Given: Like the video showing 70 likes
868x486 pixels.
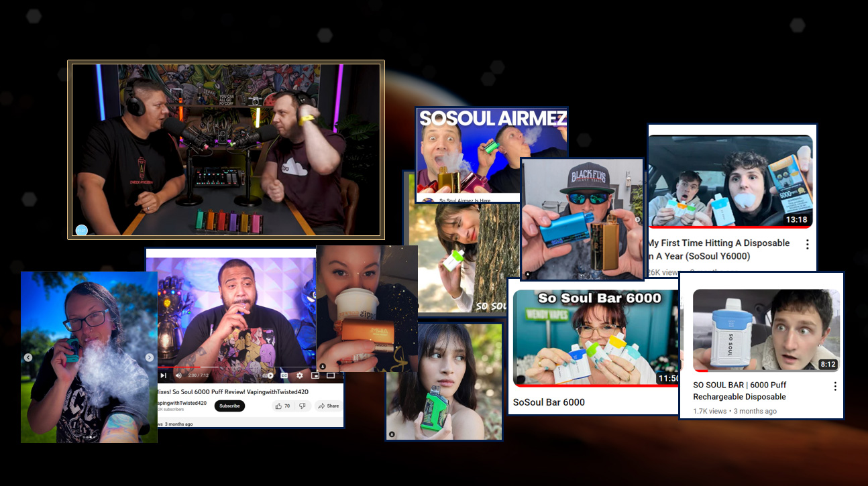Looking at the screenshot, I should 280,406.
